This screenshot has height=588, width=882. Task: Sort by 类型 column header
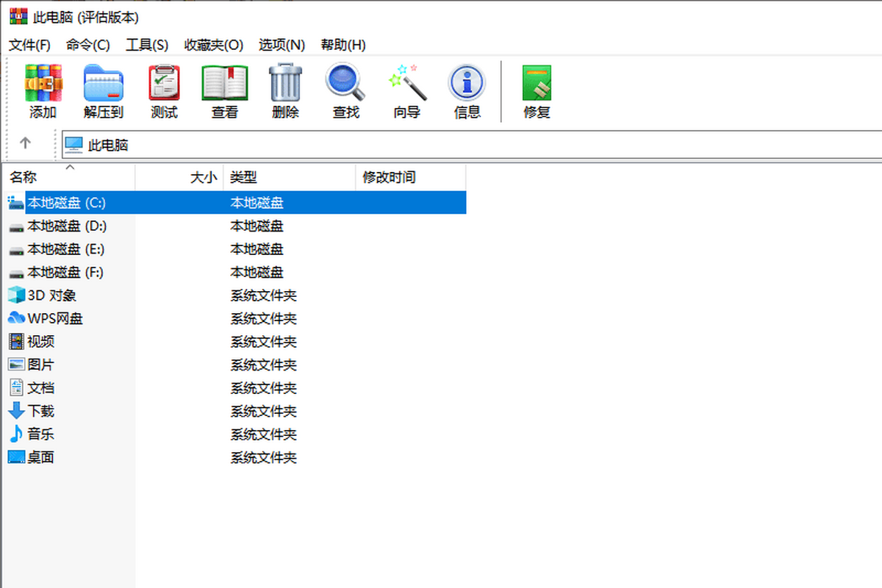290,177
